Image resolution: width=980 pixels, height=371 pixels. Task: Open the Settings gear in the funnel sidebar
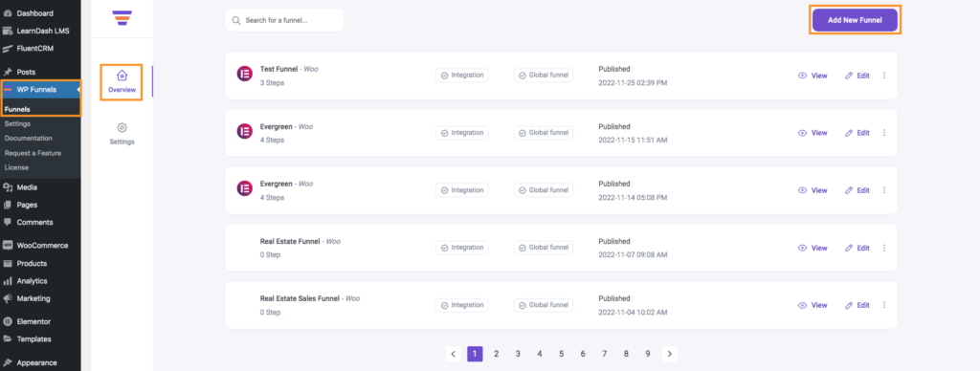pos(122,127)
